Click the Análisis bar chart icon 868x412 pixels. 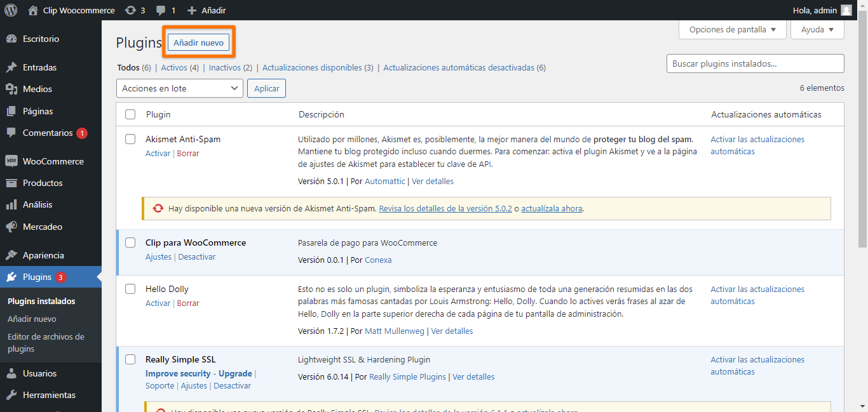click(x=11, y=204)
